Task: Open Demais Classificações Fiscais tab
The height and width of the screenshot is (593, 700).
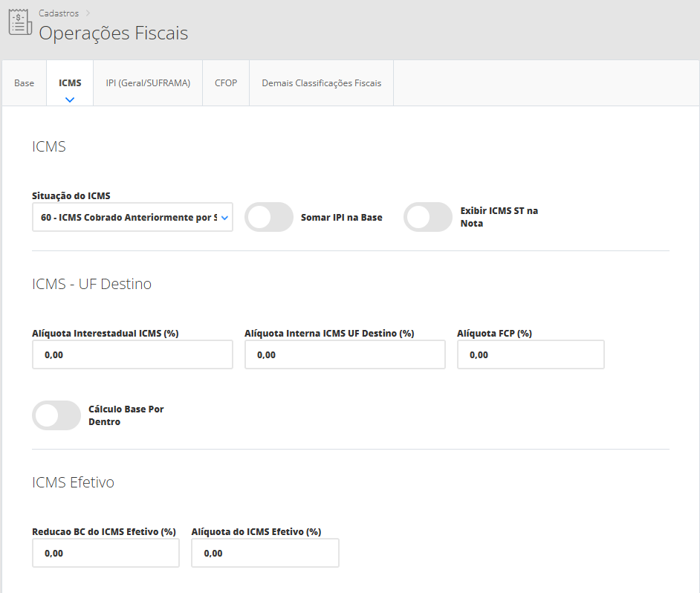Action: coord(321,83)
